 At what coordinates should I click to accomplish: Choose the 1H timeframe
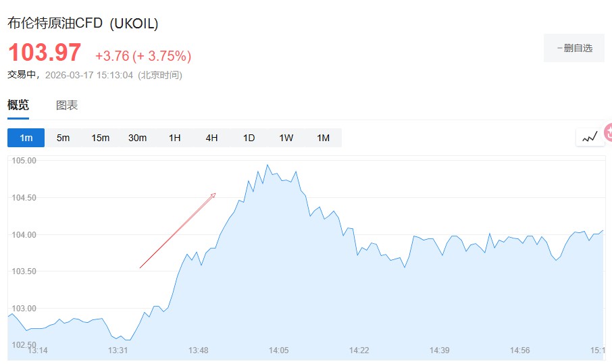(x=174, y=138)
